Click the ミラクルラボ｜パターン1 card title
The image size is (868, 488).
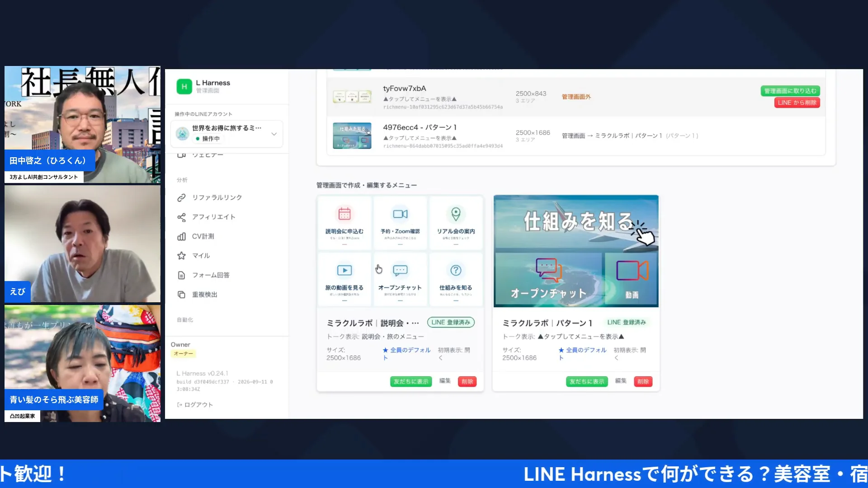(x=547, y=323)
